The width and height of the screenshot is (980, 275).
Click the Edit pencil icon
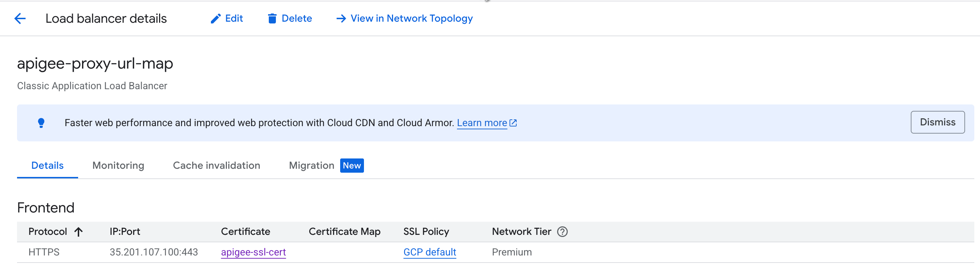click(215, 19)
